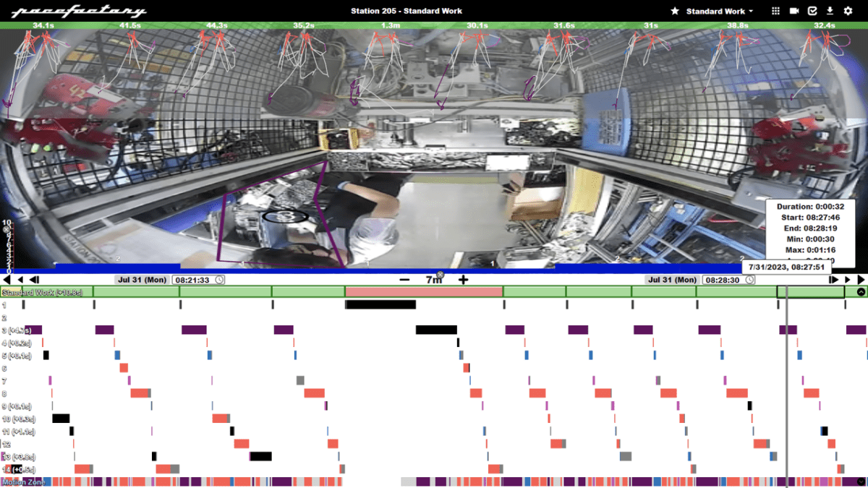Zoom out timeline with the minus control

pos(403,280)
